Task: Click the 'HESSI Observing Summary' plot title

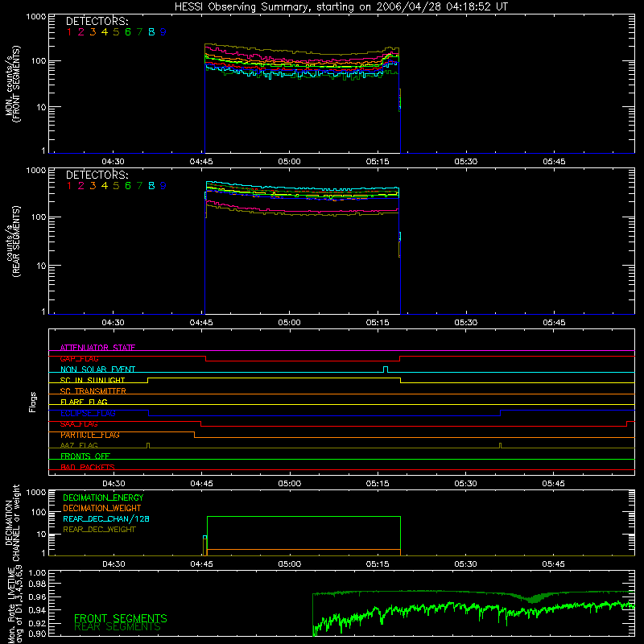Action: 341,7
